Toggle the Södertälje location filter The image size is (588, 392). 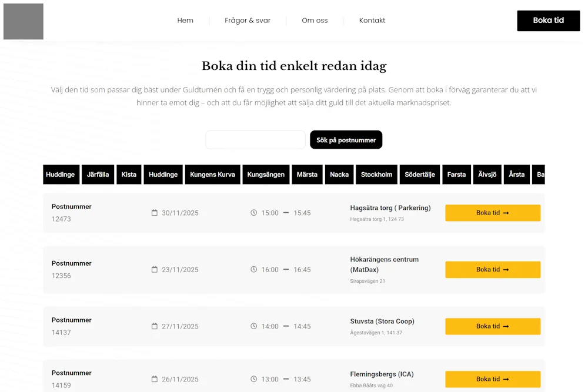420,175
